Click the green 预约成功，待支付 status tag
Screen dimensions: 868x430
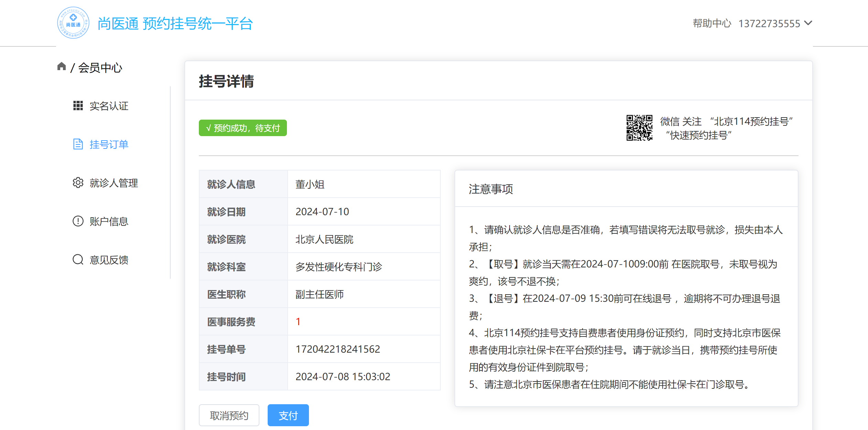coord(243,128)
